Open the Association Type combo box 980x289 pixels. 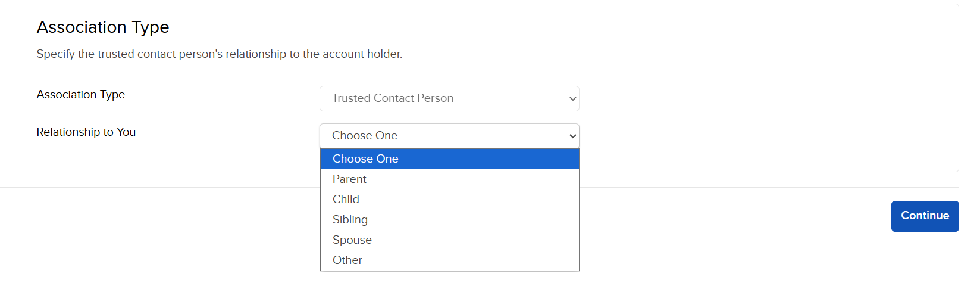click(x=449, y=99)
